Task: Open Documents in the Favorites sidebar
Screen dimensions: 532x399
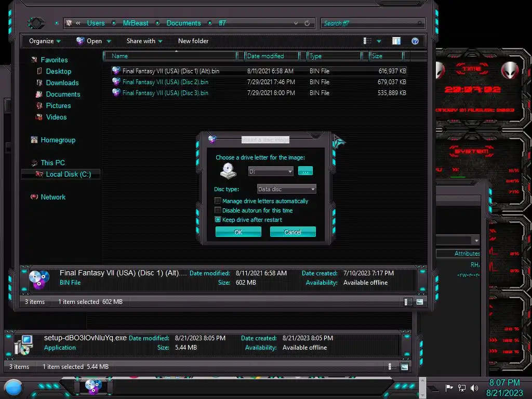Action: pyautogui.click(x=63, y=94)
